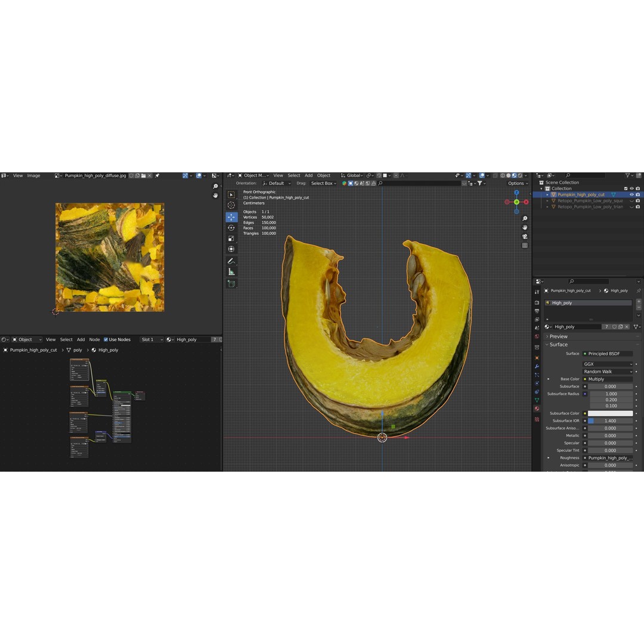Select the Select Box tool in viewport toolbar

(231, 194)
